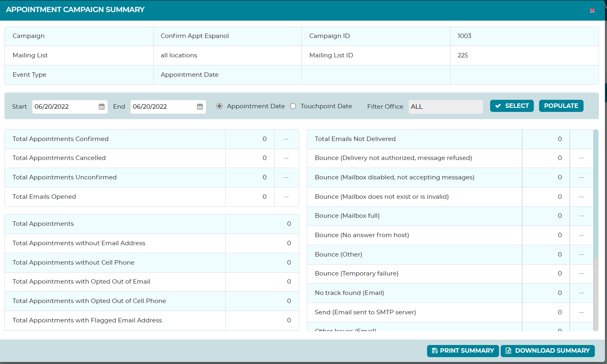Viewport: 607px width, 364px height.
Task: Click the Total Appointments without Email Address label
Action: click(x=79, y=243)
